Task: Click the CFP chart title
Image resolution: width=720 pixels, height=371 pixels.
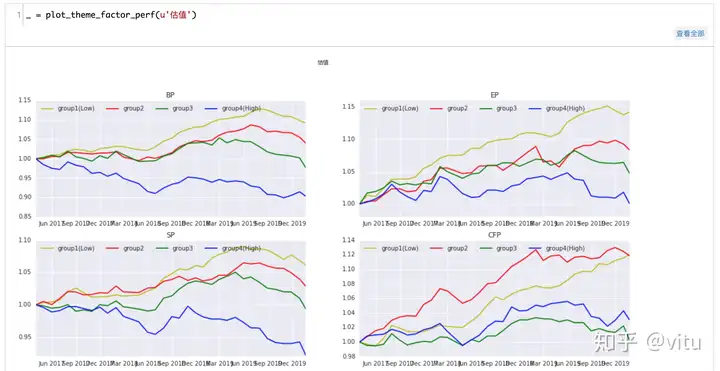Action: click(x=495, y=235)
